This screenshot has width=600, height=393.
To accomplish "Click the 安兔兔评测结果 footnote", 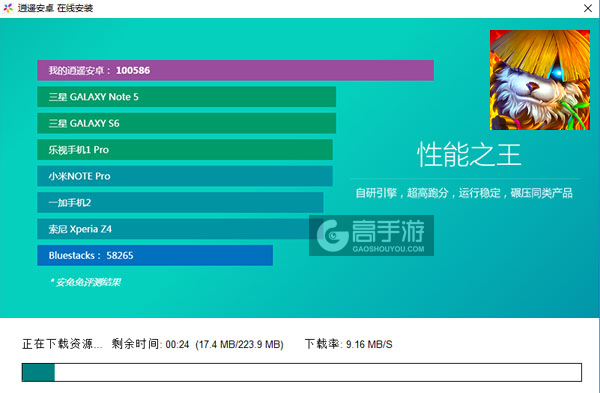I will 85,282.
